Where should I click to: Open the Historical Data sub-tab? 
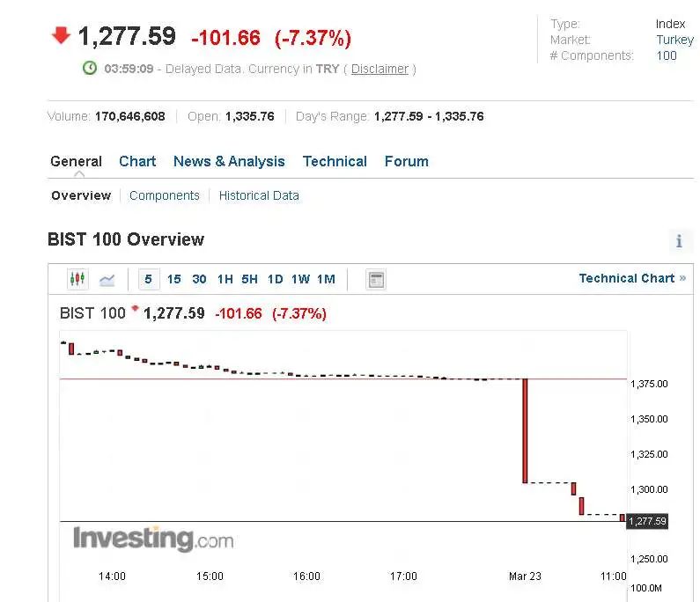point(259,195)
